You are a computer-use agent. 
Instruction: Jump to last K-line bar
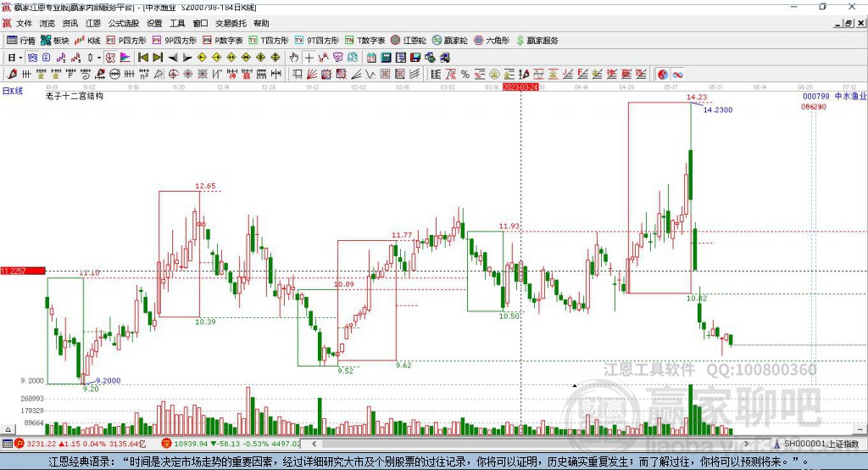pos(158,58)
